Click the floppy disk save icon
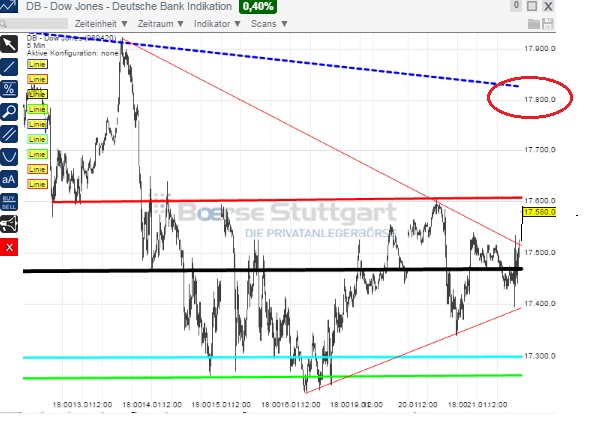Viewport: 591px width, 443px height. [x=548, y=24]
